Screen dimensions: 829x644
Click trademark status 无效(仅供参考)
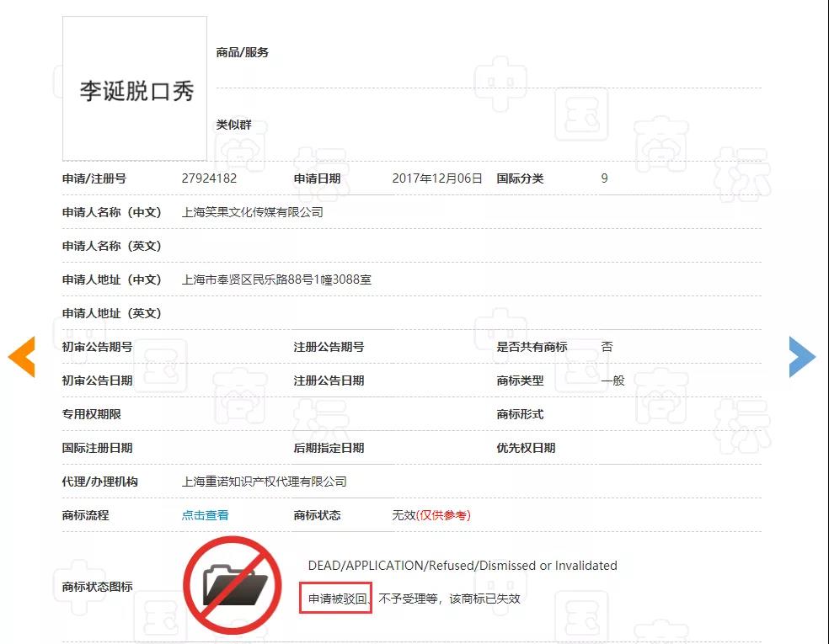[x=431, y=515]
